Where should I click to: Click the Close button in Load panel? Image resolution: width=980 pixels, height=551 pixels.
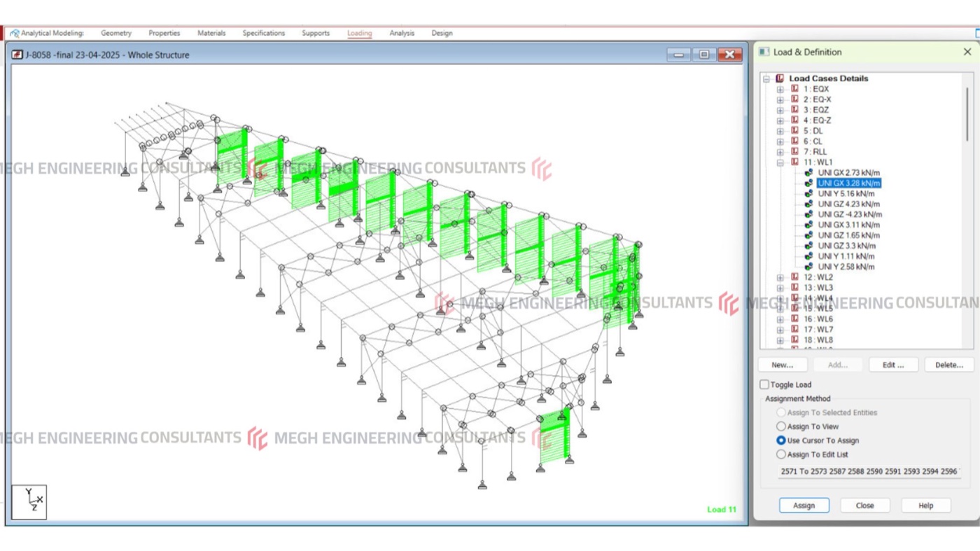coord(865,505)
